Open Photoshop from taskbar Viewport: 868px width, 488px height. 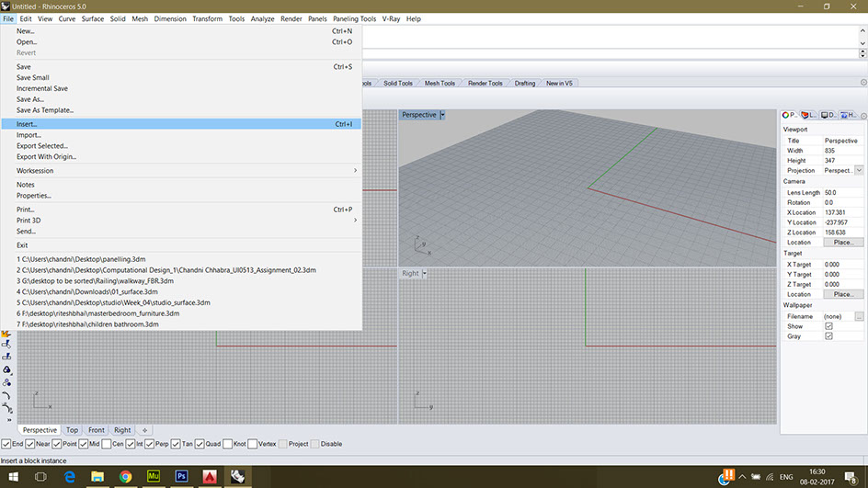[x=181, y=476]
